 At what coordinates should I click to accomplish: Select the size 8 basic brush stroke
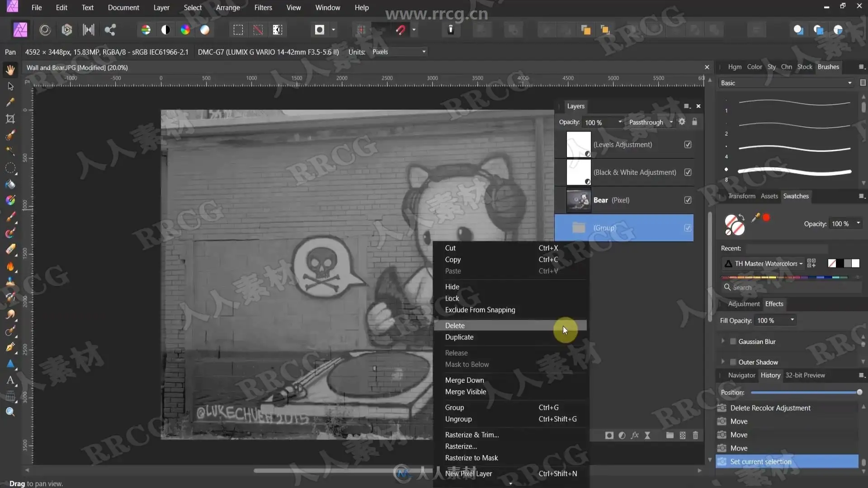tap(794, 171)
